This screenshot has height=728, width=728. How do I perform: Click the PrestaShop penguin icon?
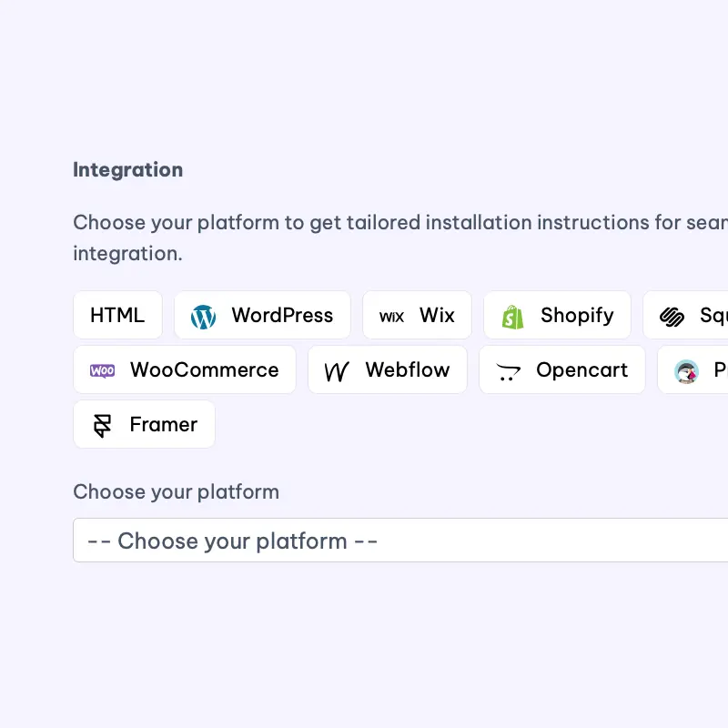[686, 371]
